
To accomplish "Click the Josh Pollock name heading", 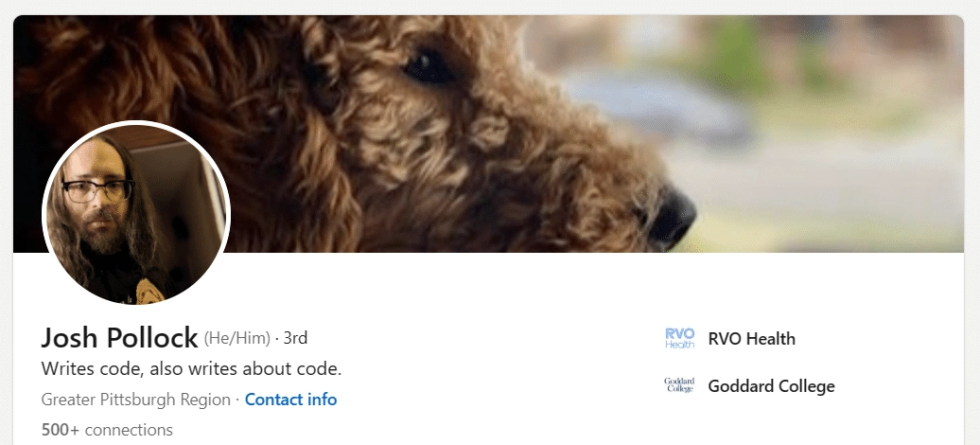I will tap(119, 338).
